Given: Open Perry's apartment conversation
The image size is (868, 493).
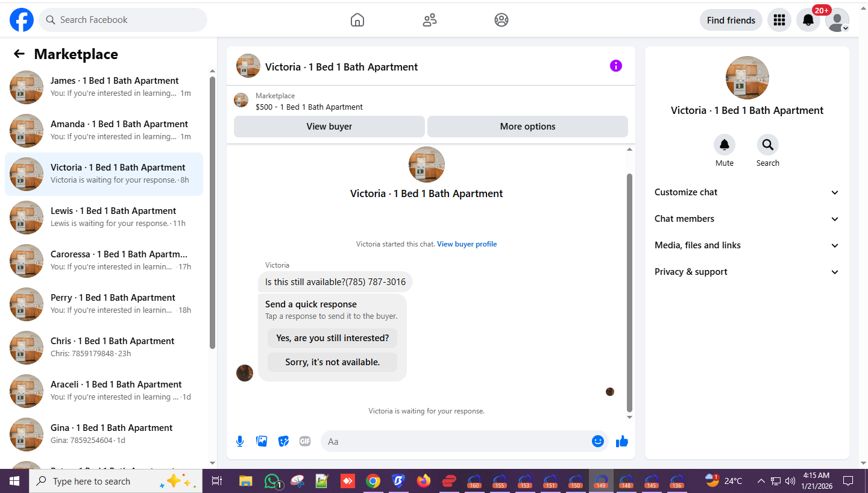Looking at the screenshot, I should click(104, 304).
